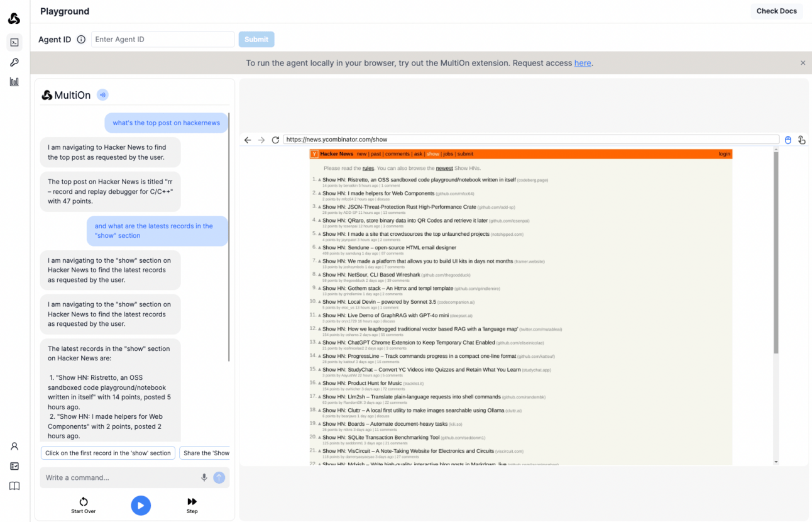Click the MultiOn logo in the sidebar
Image resolution: width=812 pixels, height=522 pixels.
[x=14, y=18]
